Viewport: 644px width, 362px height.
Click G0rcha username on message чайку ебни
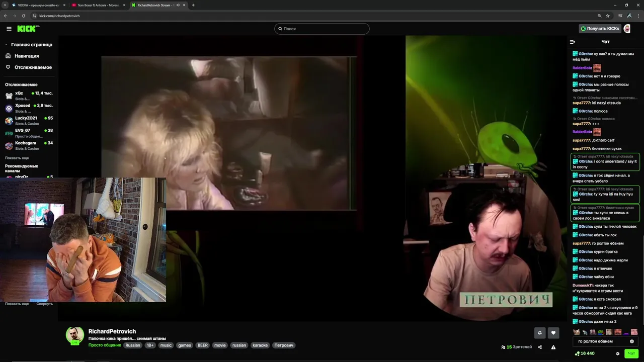pos(585,277)
